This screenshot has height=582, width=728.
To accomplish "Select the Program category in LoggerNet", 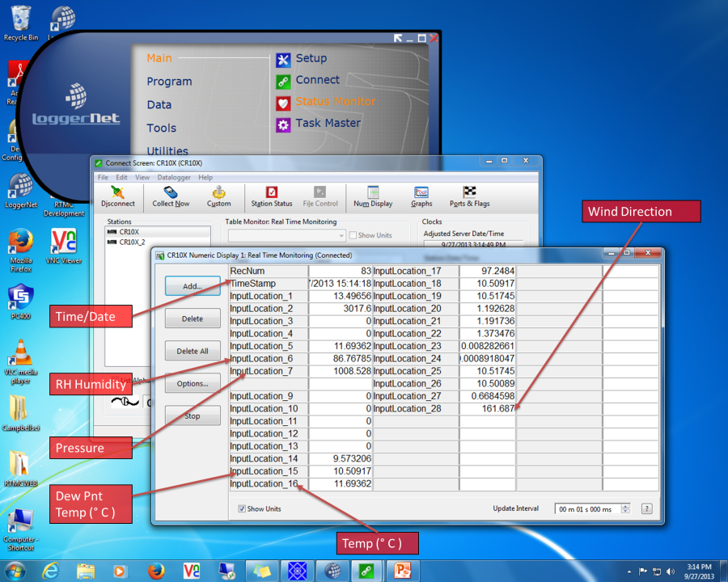I will tap(169, 82).
